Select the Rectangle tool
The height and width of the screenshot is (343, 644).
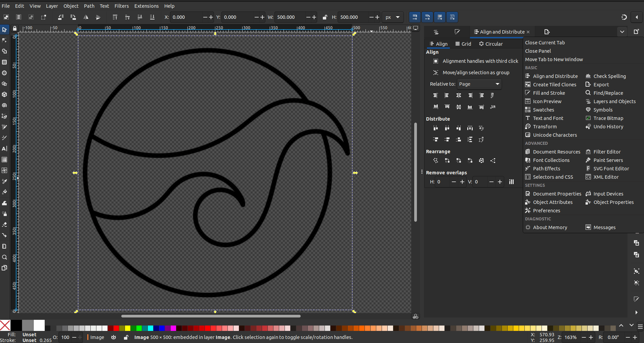[x=4, y=62]
